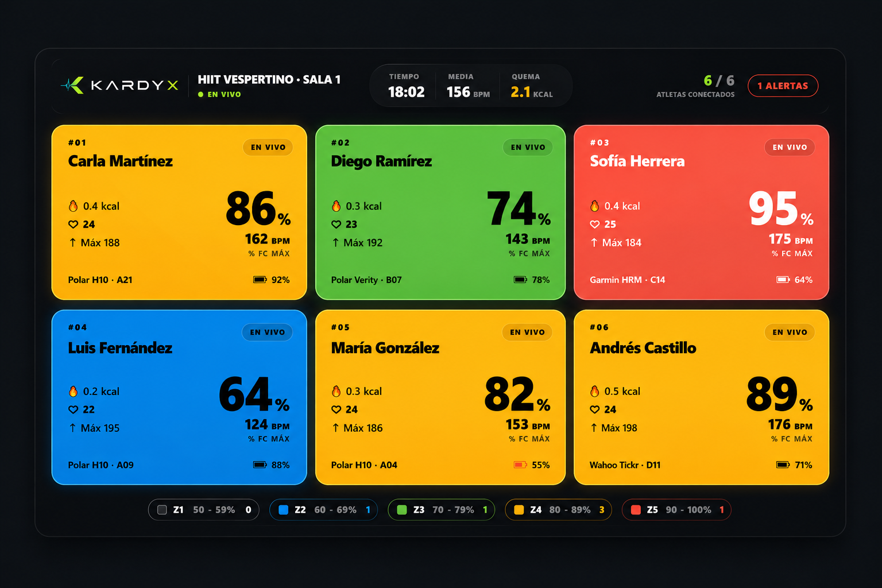
Task: Click the 64% heart rate value
Action: click(x=254, y=394)
